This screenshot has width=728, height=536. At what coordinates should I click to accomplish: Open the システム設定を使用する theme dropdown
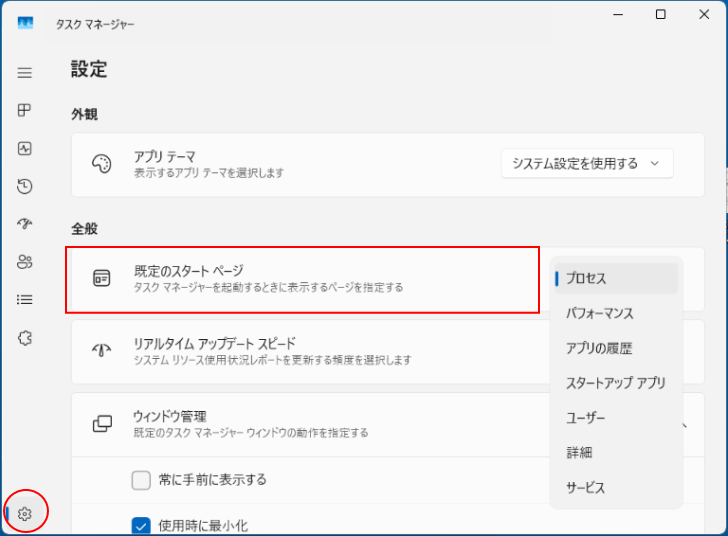click(x=587, y=163)
